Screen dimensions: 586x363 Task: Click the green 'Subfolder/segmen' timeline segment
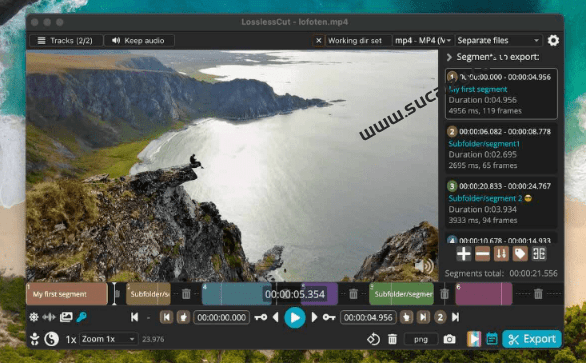[401, 294]
